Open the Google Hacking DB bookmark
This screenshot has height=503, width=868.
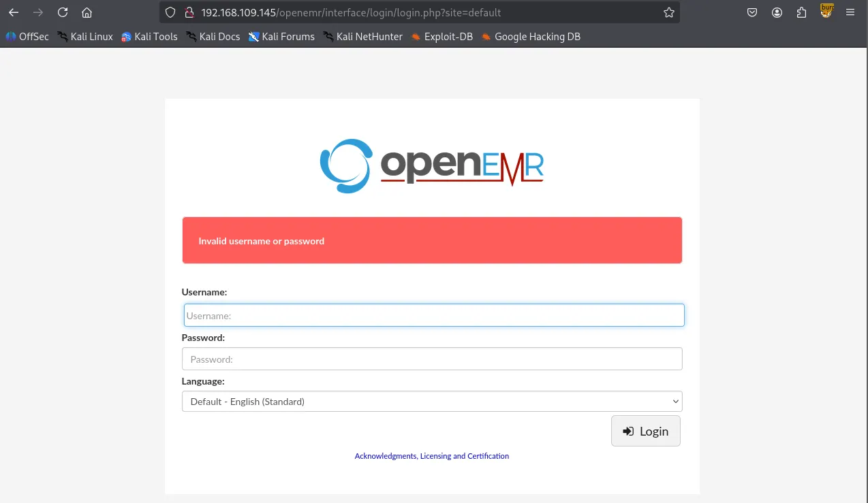[x=531, y=37]
